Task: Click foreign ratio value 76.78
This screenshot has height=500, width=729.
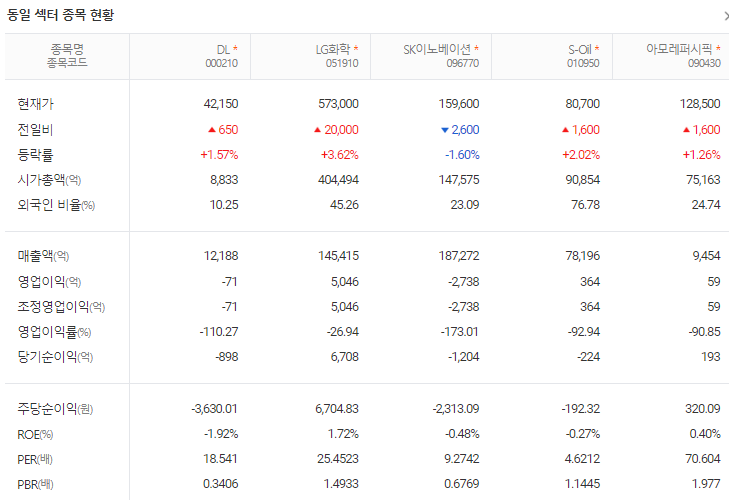Action: pyautogui.click(x=585, y=205)
